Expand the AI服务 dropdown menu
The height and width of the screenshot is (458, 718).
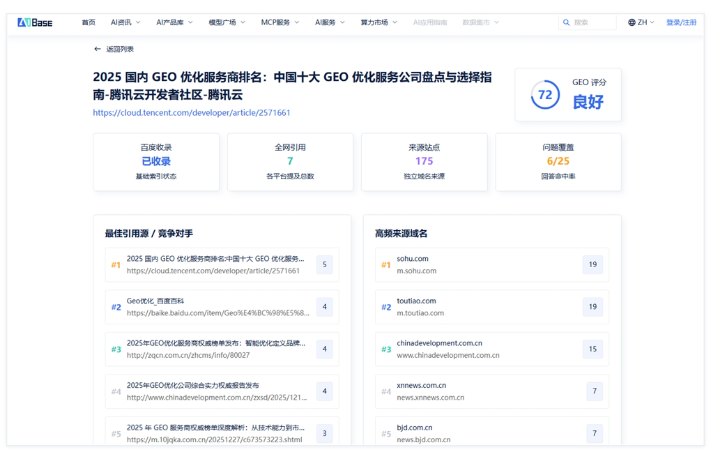pos(330,22)
